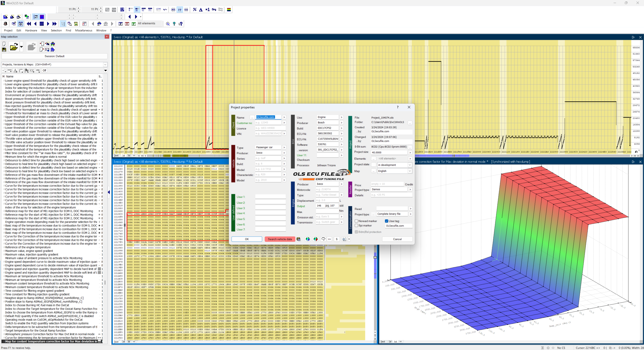Switch to decimal 255 number format

[173, 10]
